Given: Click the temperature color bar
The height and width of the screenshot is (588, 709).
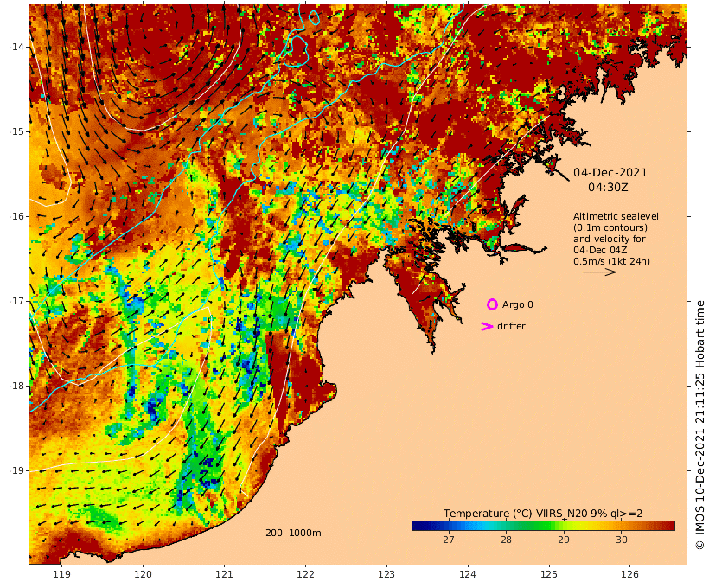Looking at the screenshot, I should point(543,526).
